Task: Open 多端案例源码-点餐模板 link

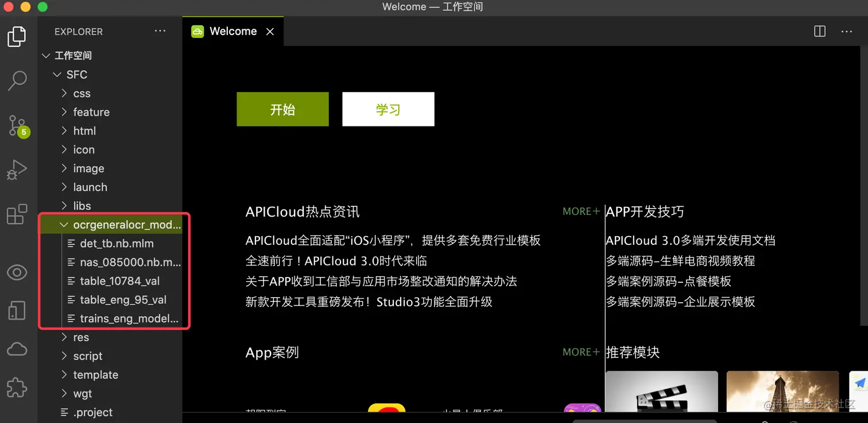Action: 669,282
